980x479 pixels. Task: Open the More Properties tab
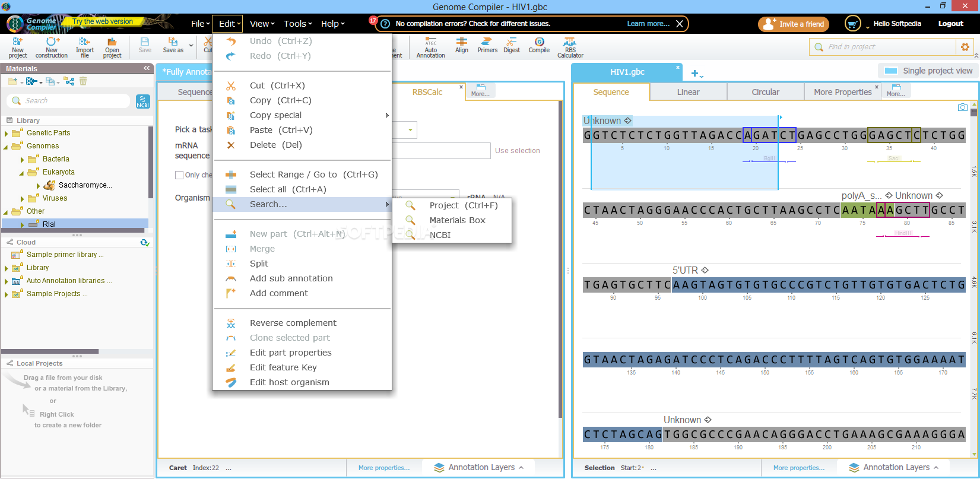(842, 92)
